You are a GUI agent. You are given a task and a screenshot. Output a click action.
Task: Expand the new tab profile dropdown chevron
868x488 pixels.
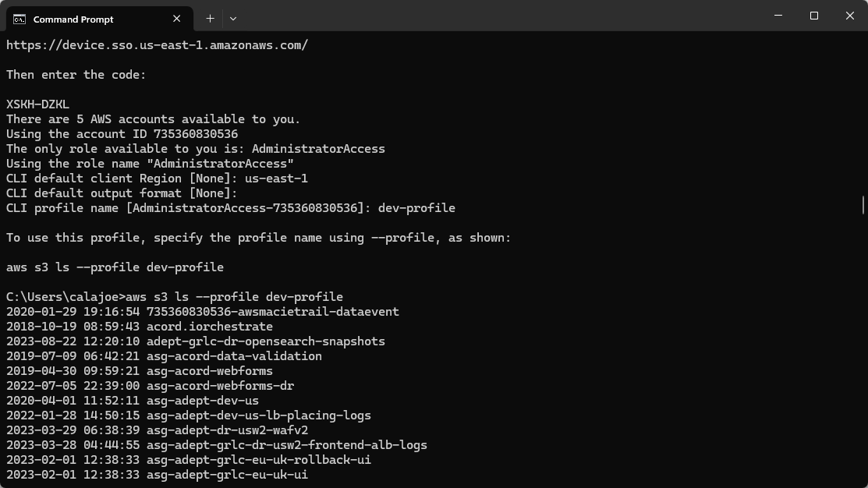pos(232,18)
